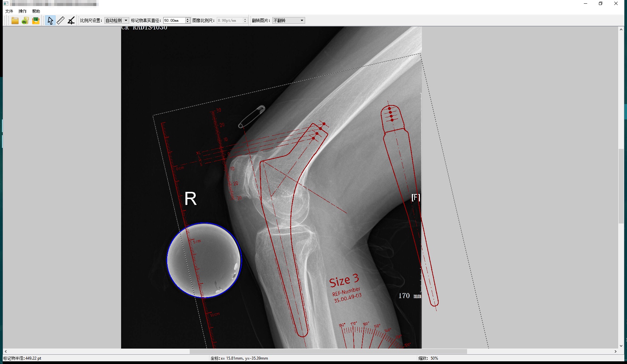Expand the 比例尺设置 dropdown showing 自动检测
Image resolution: width=627 pixels, height=364 pixels.
coord(116,20)
